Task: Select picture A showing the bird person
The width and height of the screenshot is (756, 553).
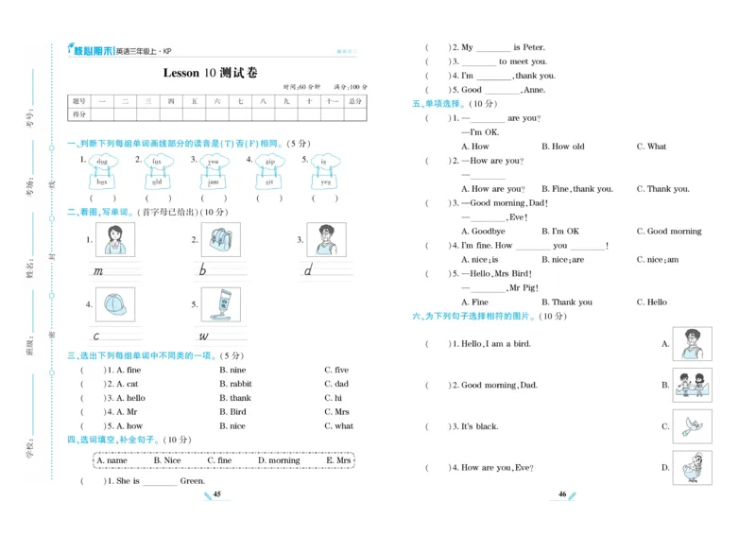Action: (691, 344)
